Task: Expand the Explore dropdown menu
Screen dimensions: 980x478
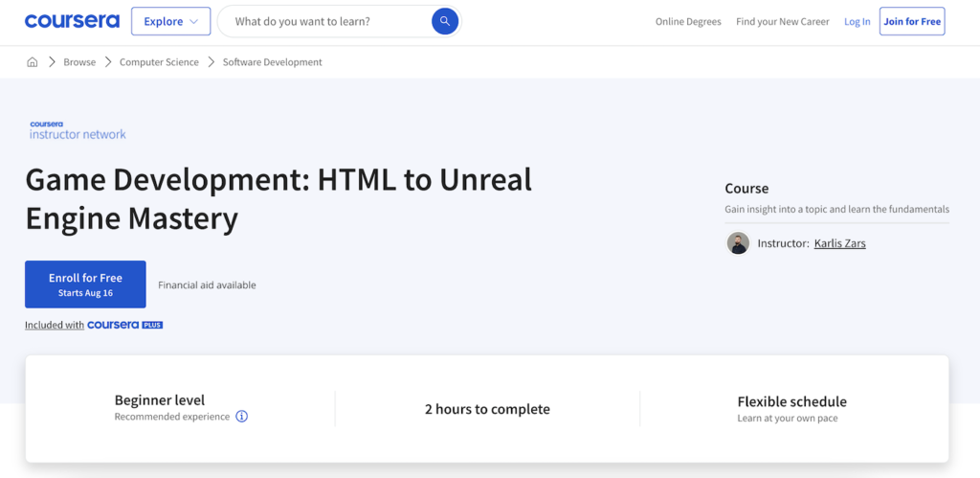Action: click(x=170, y=21)
